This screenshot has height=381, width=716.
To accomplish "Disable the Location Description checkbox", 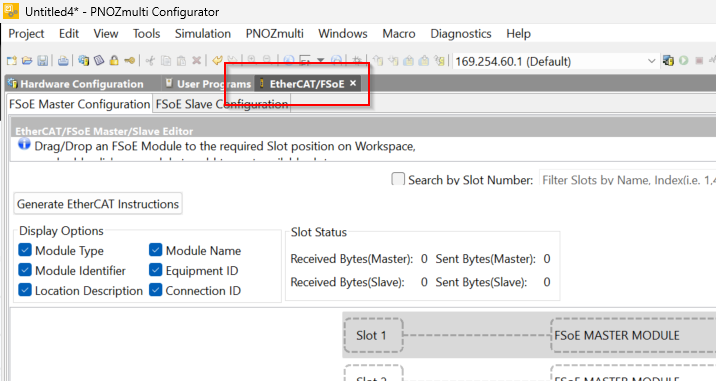I will (x=25, y=290).
